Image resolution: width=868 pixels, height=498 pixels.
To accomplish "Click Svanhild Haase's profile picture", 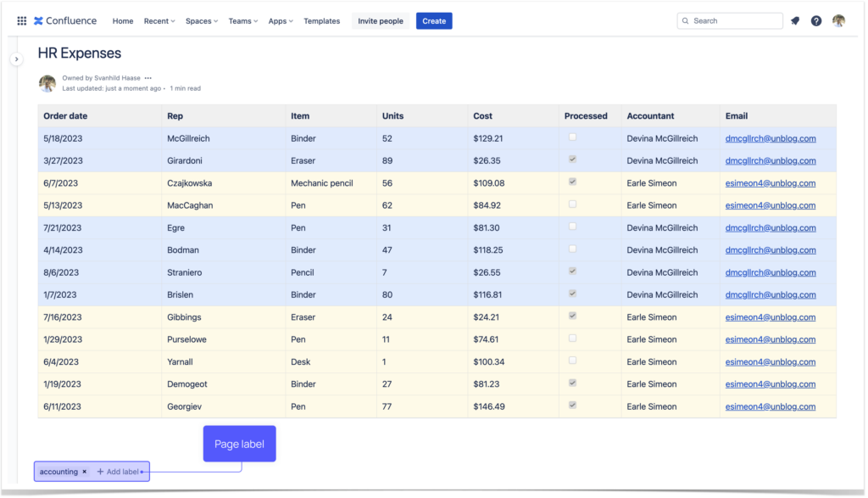I will click(47, 82).
